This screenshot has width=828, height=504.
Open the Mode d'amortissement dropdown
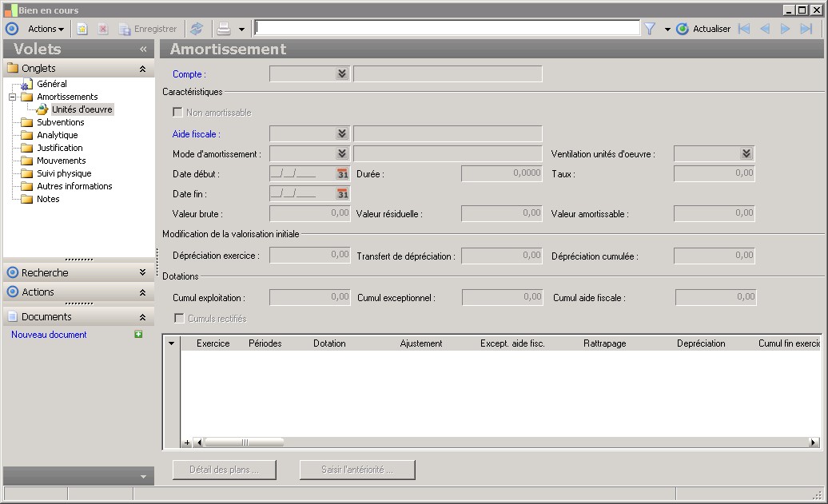click(342, 153)
